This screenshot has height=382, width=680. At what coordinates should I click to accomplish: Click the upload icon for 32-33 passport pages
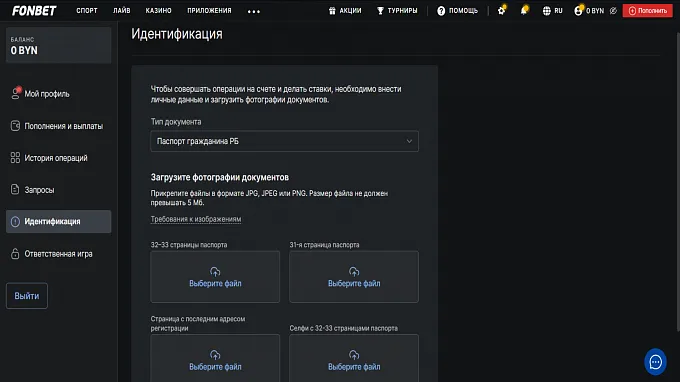pos(215,272)
